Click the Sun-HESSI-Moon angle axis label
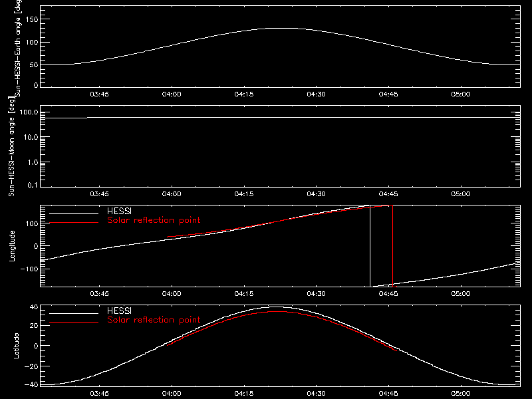This screenshot has height=399, width=532. (x=11, y=146)
